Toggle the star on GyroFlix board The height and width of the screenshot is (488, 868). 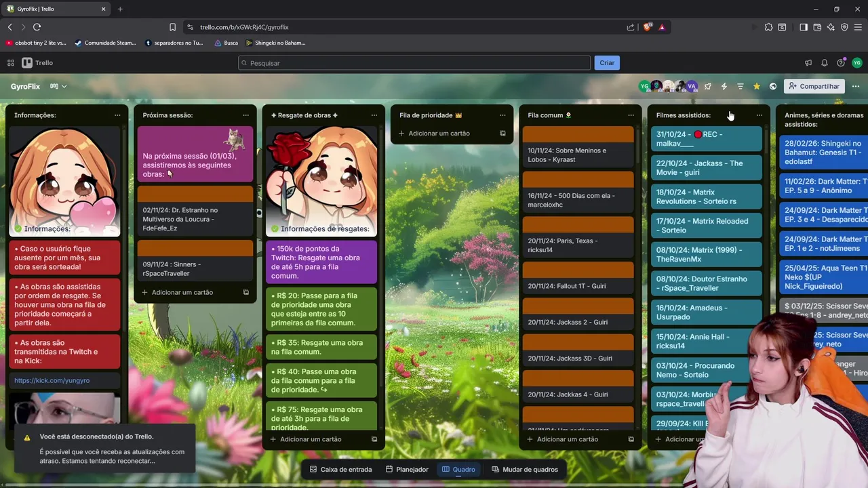click(757, 86)
